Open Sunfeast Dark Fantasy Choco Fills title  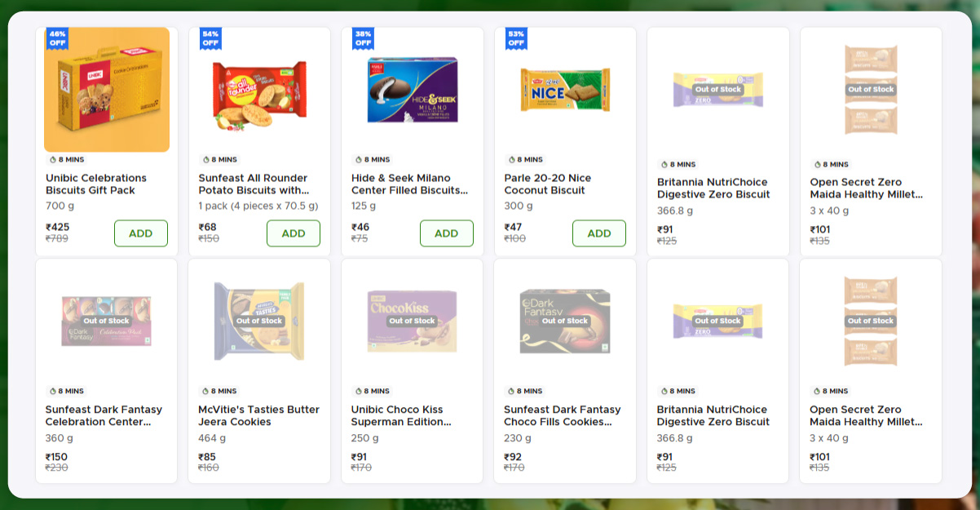[562, 415]
